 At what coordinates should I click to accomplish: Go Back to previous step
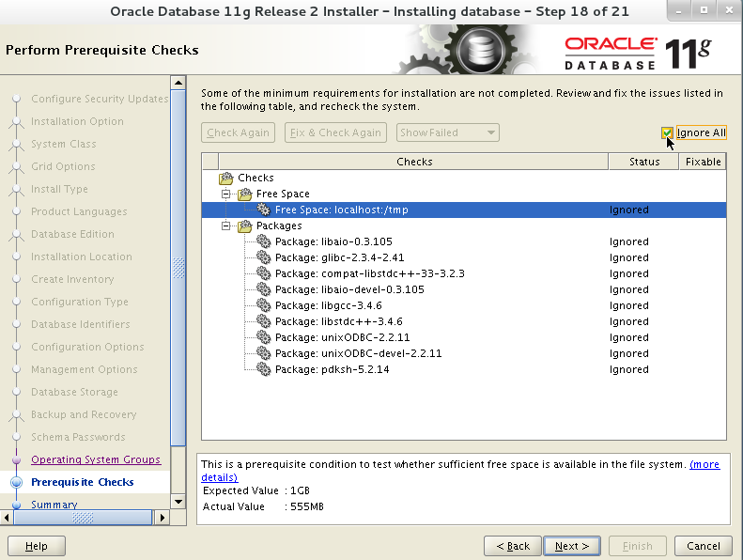click(513, 546)
